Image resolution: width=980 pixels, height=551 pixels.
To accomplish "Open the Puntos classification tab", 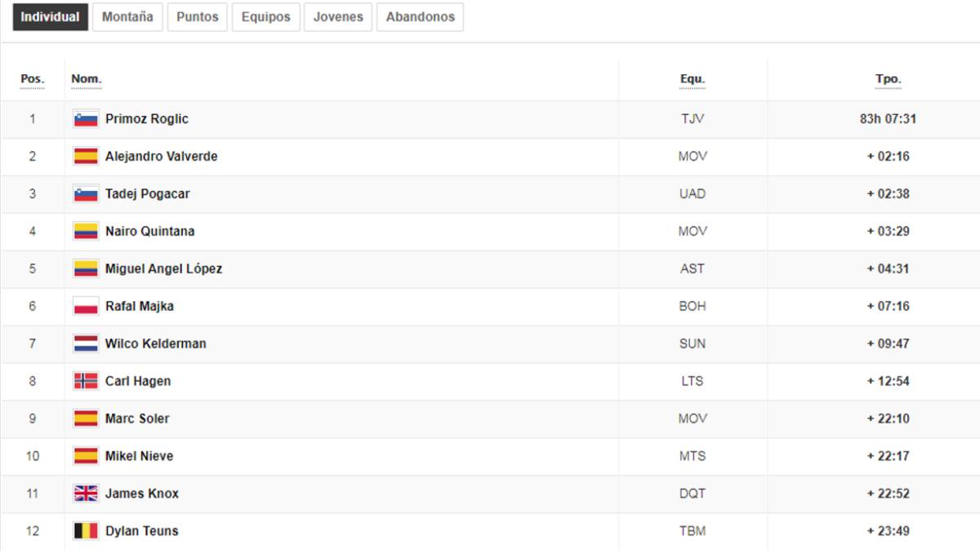I will pos(198,17).
